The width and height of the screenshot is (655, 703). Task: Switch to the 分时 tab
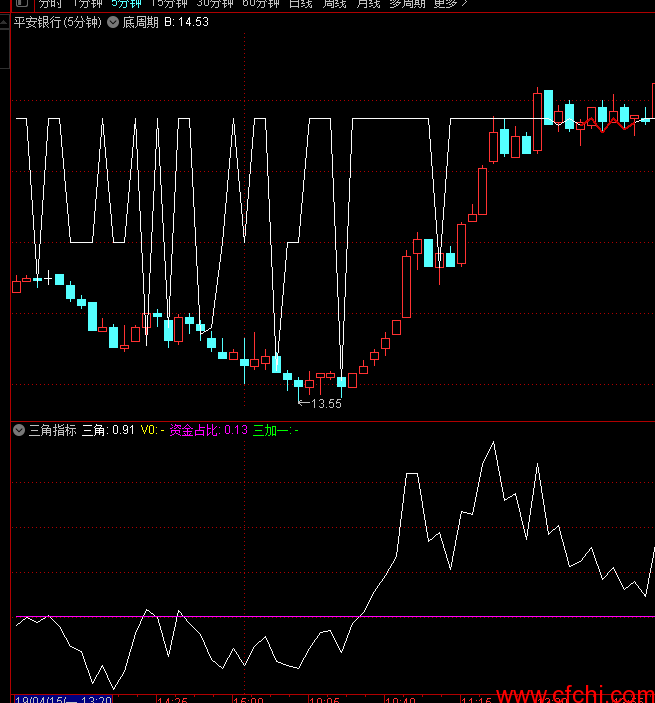pyautogui.click(x=50, y=4)
